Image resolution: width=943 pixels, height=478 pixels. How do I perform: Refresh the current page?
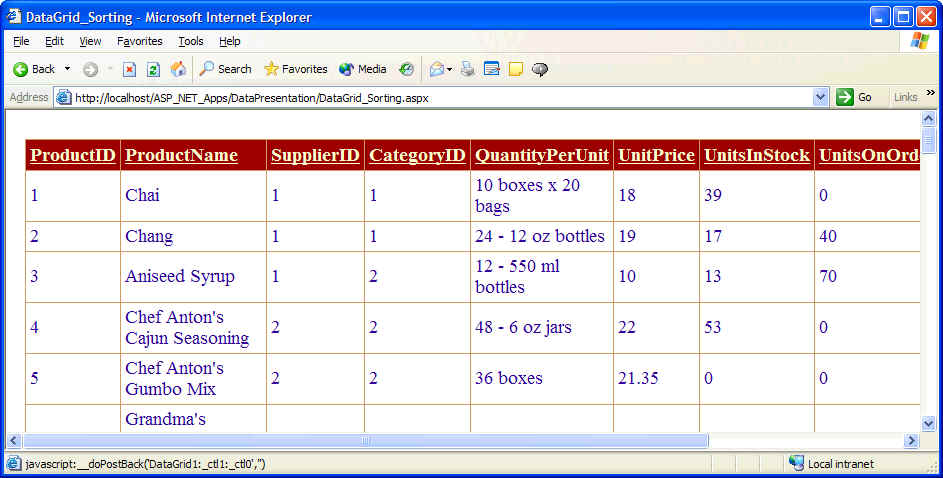[153, 69]
